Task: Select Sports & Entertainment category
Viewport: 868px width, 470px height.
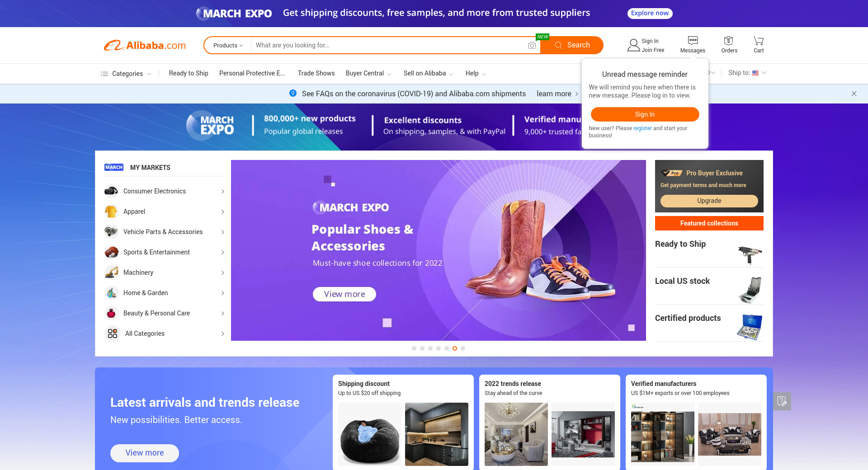Action: pyautogui.click(x=156, y=252)
